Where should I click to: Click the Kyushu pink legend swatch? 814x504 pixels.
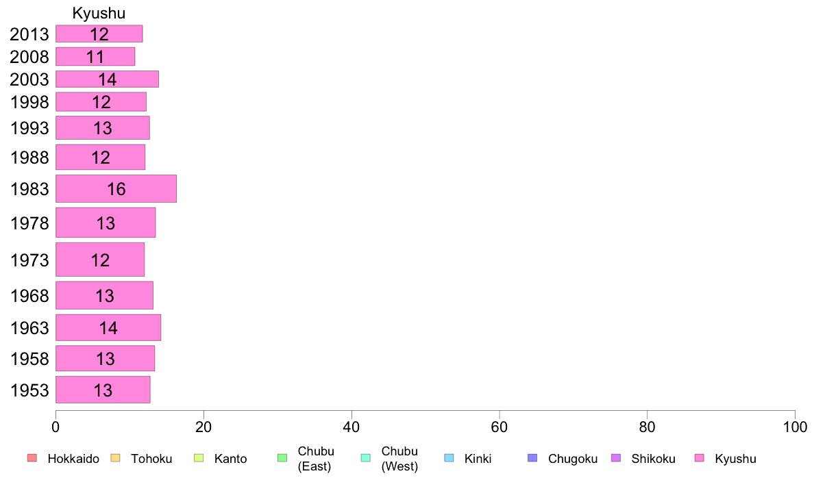tap(700, 458)
